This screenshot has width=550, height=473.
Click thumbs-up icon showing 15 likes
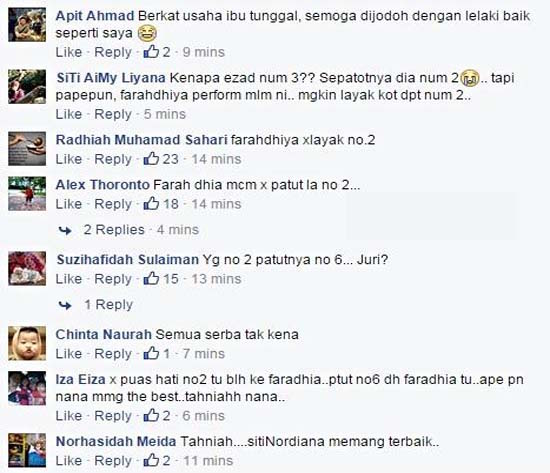pyautogui.click(x=151, y=279)
